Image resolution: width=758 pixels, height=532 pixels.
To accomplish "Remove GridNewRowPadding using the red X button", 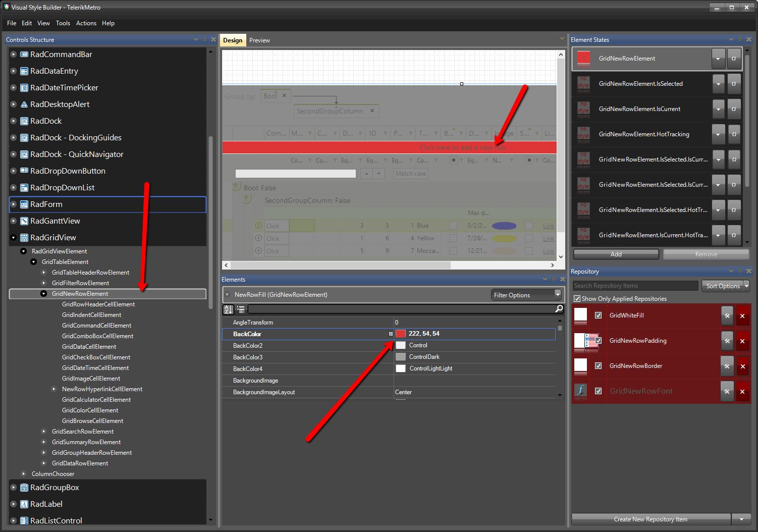I will point(742,341).
